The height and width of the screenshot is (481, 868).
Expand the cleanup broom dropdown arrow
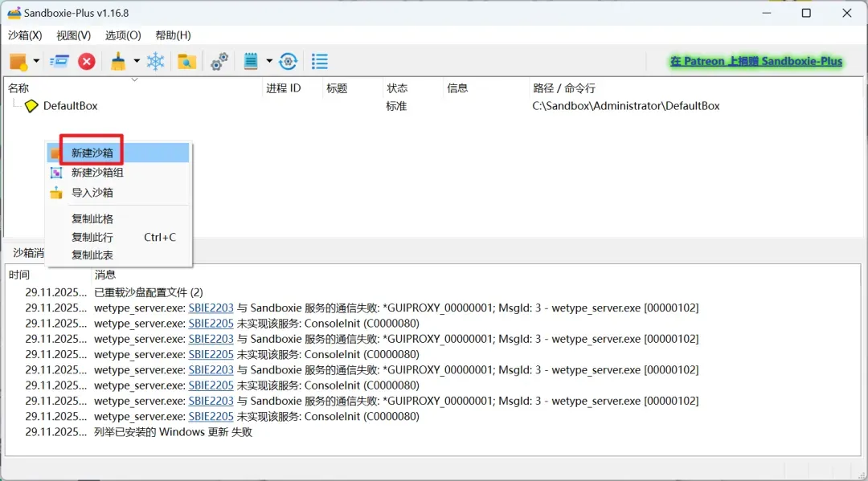(x=137, y=61)
